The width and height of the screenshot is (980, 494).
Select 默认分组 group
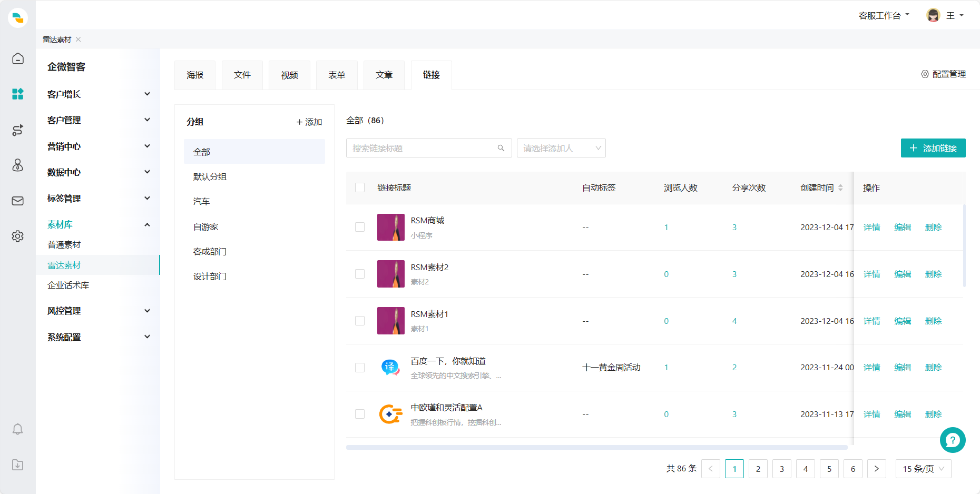point(254,176)
